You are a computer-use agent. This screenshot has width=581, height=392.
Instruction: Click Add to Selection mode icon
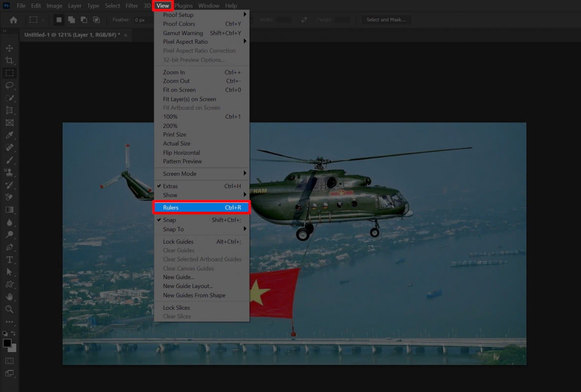pyautogui.click(x=71, y=20)
